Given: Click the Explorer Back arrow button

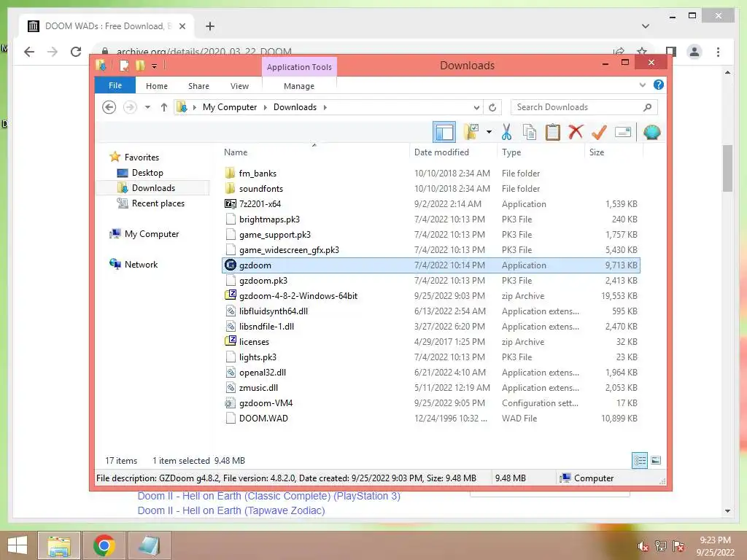Looking at the screenshot, I should tap(109, 107).
